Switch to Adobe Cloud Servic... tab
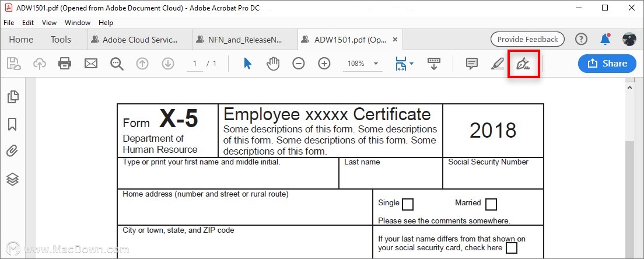 point(140,40)
